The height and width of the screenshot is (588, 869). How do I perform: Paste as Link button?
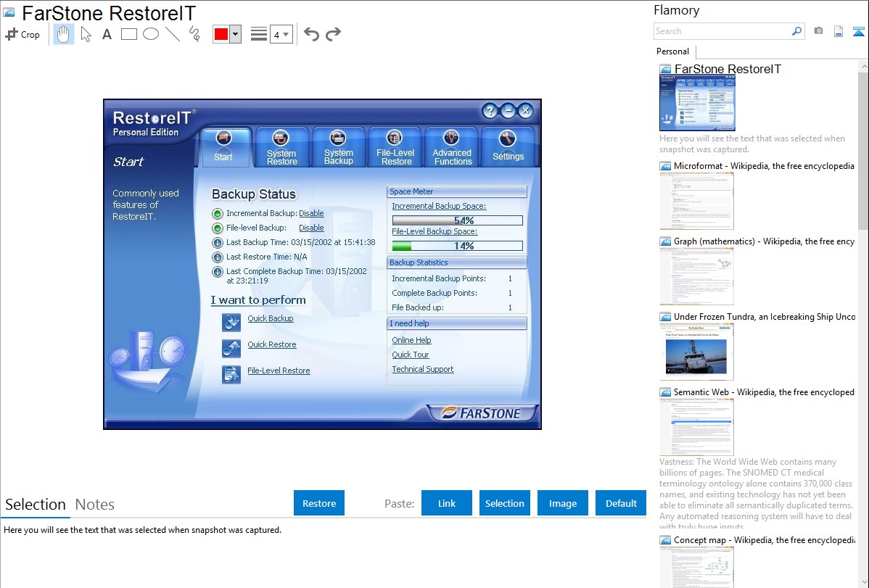pos(447,503)
